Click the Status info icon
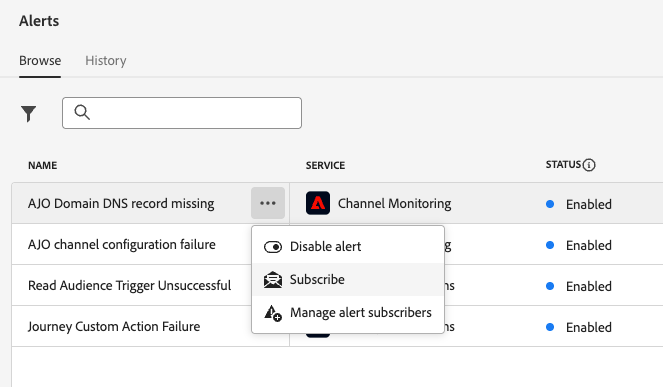Screen dimensions: 663x387 pyautogui.click(x=589, y=165)
